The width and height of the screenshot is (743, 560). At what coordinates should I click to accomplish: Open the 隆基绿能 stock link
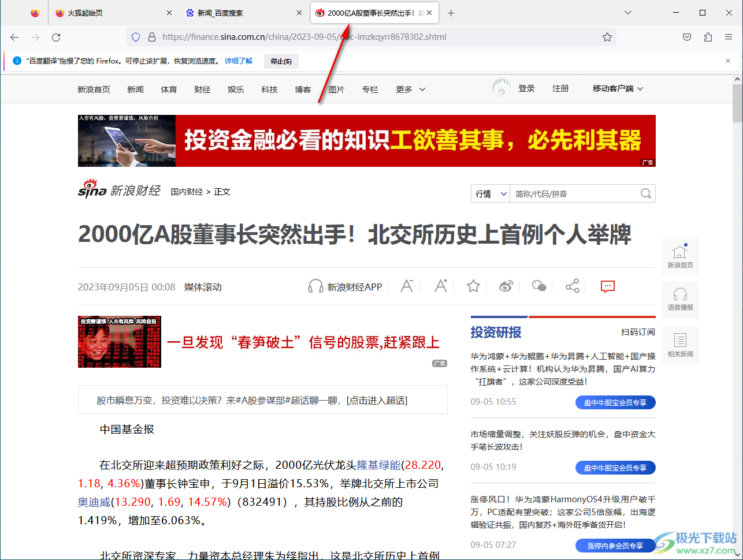pyautogui.click(x=378, y=465)
